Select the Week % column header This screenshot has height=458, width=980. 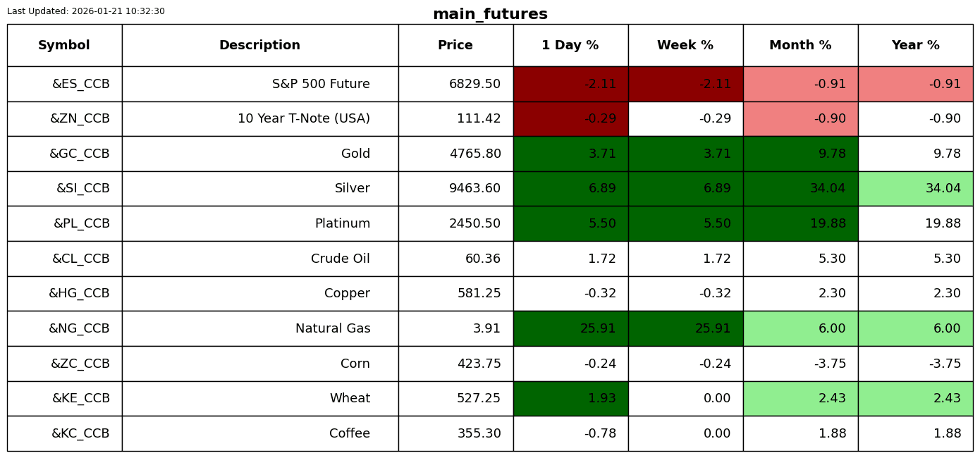coord(685,46)
